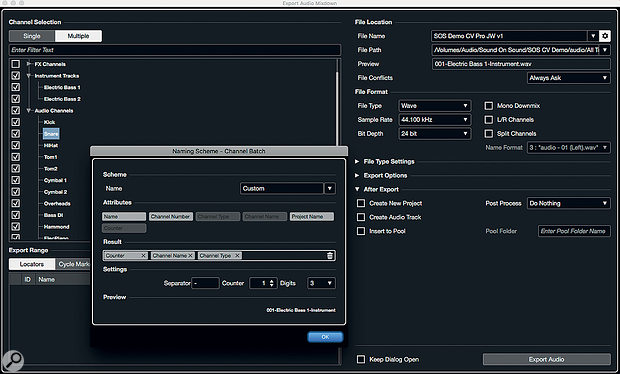Select the Hammond channel row
Viewport: 620px width, 374px height.
pos(57,227)
